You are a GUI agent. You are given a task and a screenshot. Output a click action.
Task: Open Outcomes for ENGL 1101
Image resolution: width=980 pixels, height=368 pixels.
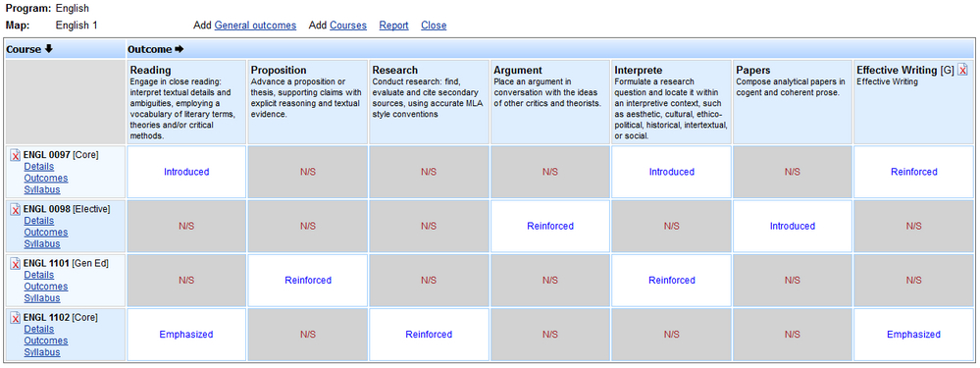click(46, 287)
